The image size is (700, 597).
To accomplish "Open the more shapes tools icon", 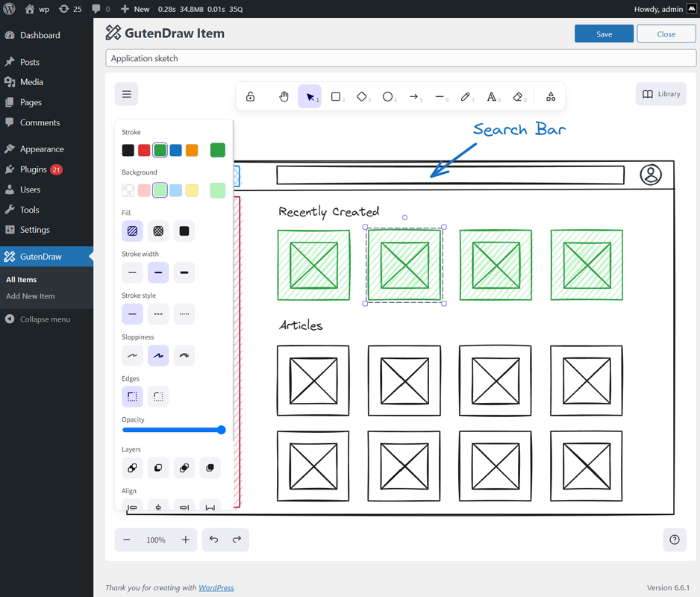I will click(551, 96).
